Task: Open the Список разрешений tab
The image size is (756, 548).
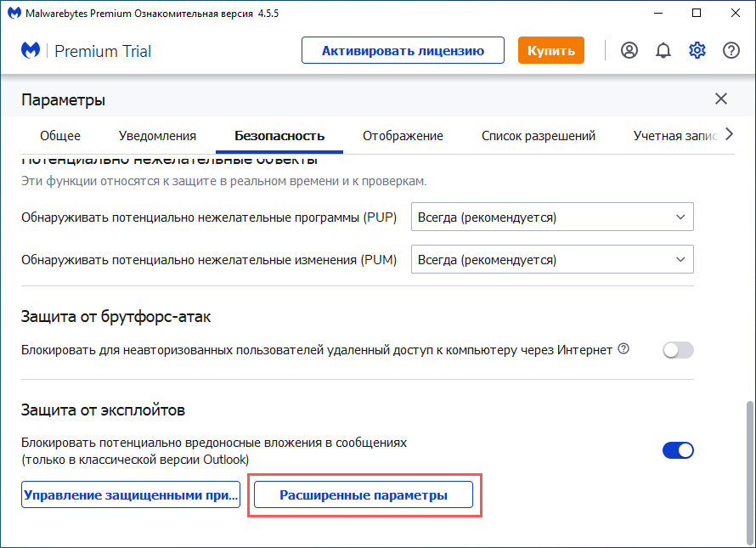Action: click(x=538, y=136)
